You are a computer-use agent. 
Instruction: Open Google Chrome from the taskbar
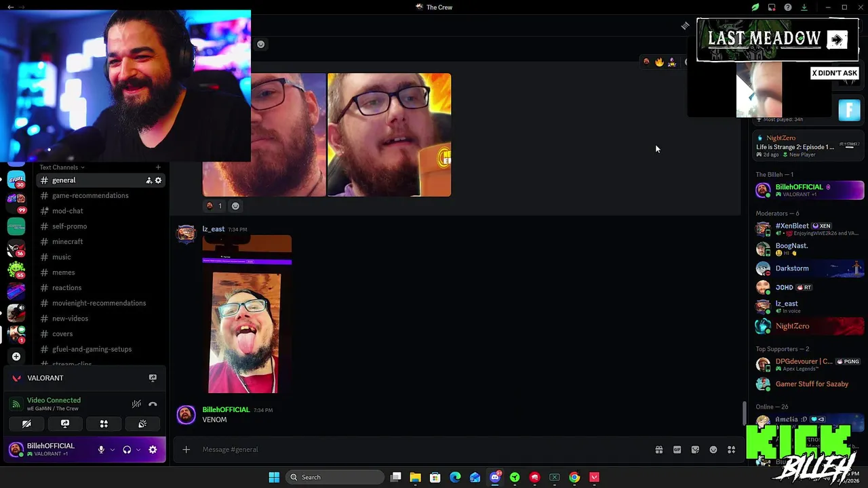[574, 477]
